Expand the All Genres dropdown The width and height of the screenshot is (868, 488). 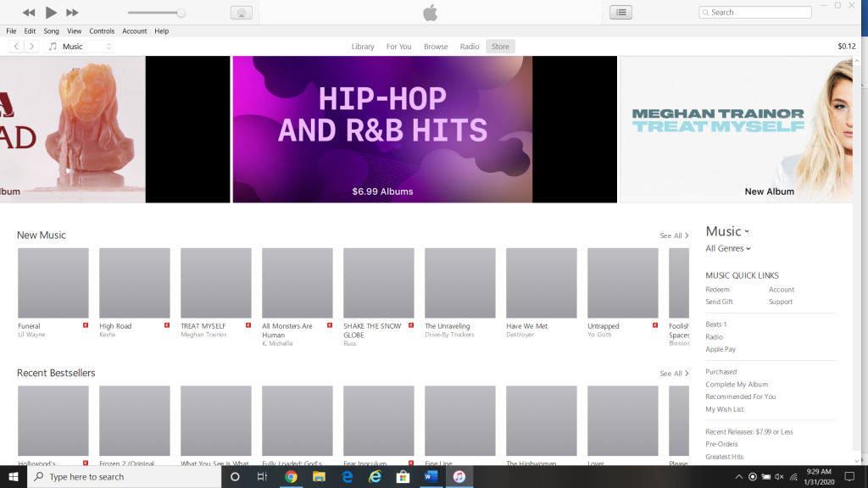(x=728, y=248)
